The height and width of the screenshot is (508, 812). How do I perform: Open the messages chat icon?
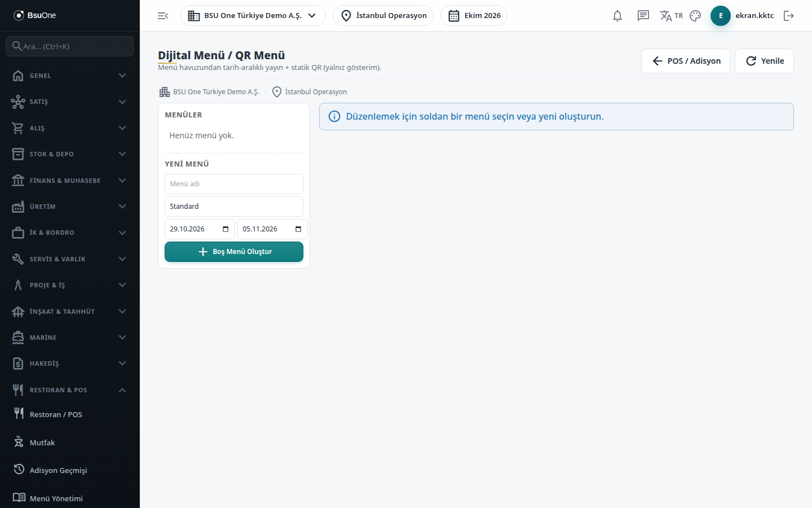click(643, 16)
